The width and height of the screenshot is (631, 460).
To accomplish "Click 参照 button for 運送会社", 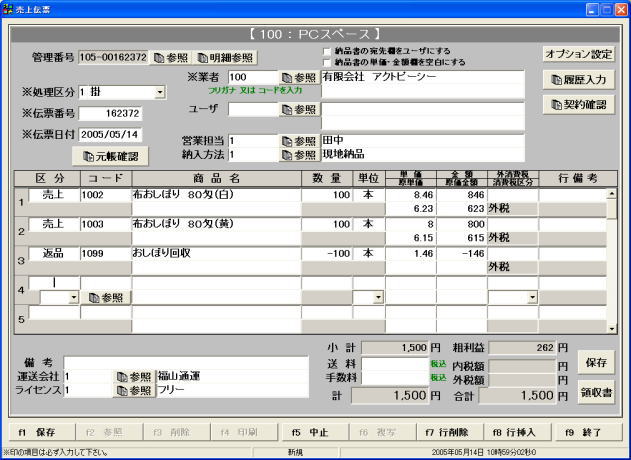I will click(x=134, y=377).
